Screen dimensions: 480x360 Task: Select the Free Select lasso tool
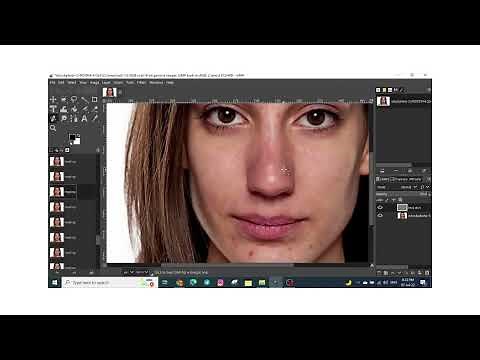[74, 99]
